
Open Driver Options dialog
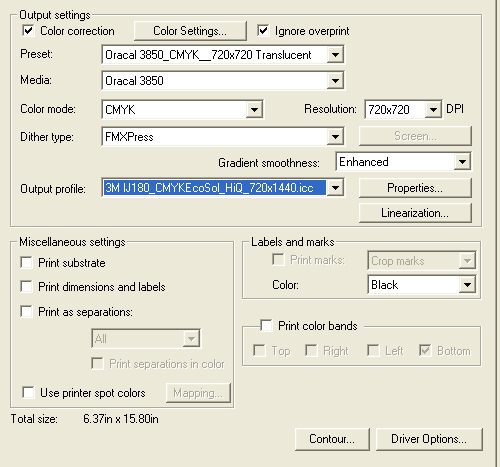[x=429, y=439]
